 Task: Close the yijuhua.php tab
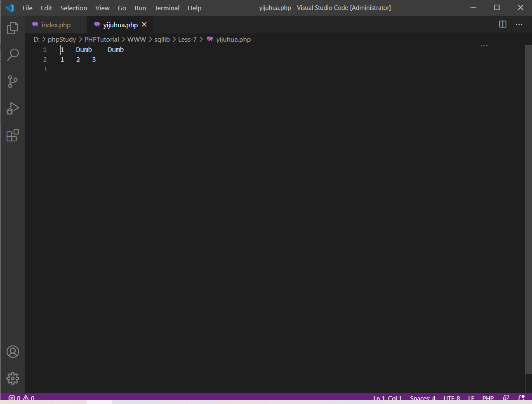(x=144, y=25)
